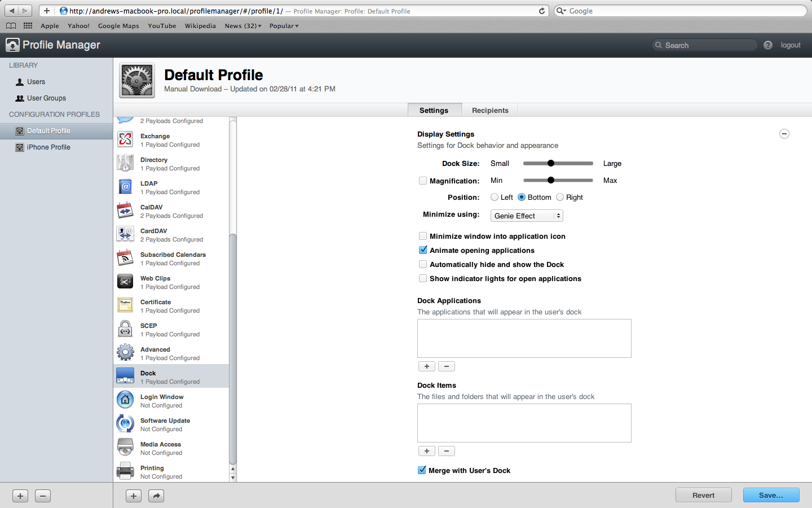The height and width of the screenshot is (508, 812).
Task: Collapse the Display Settings minus button
Action: click(784, 134)
